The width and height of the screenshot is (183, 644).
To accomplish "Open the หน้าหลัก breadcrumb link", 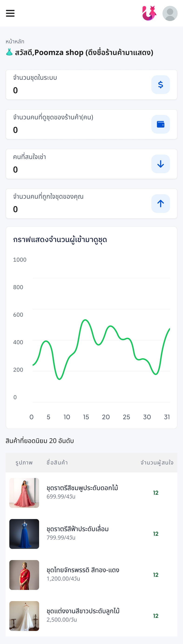I will point(15,42).
